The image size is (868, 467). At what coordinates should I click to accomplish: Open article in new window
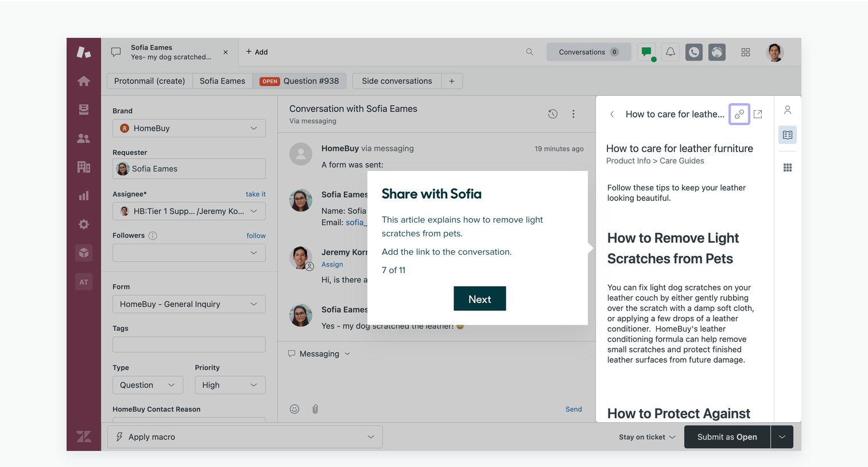pyautogui.click(x=758, y=114)
